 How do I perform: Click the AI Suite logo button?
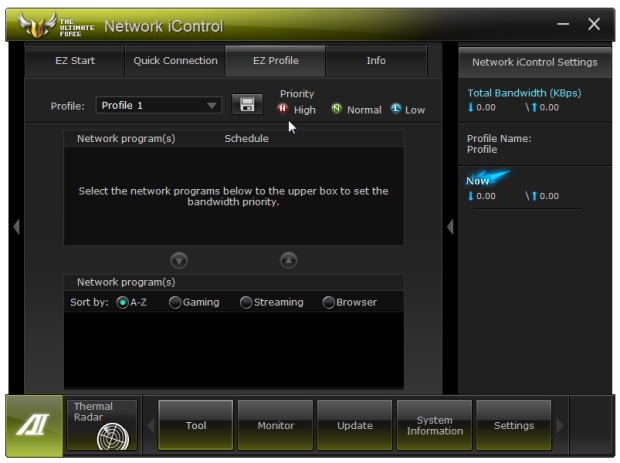pyautogui.click(x=34, y=425)
